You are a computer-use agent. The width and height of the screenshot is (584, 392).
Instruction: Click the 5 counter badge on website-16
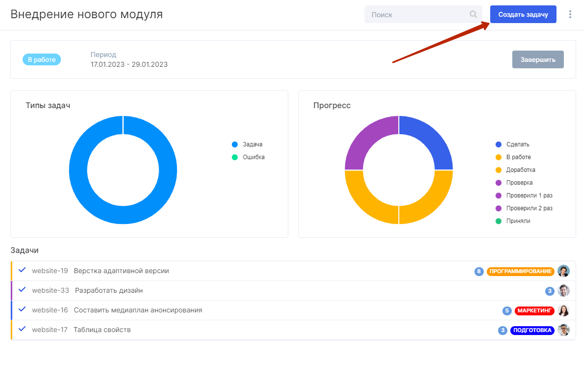(x=507, y=310)
